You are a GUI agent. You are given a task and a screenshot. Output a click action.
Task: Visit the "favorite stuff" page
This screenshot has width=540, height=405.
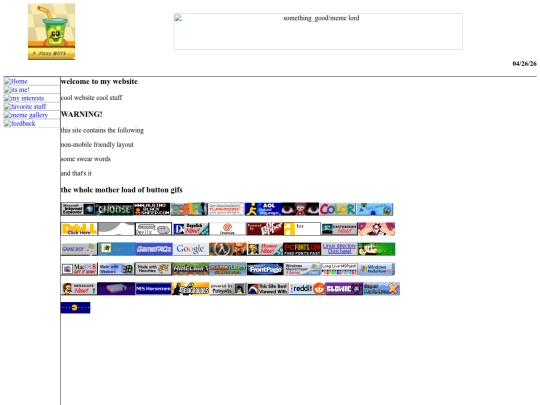pyautogui.click(x=25, y=106)
